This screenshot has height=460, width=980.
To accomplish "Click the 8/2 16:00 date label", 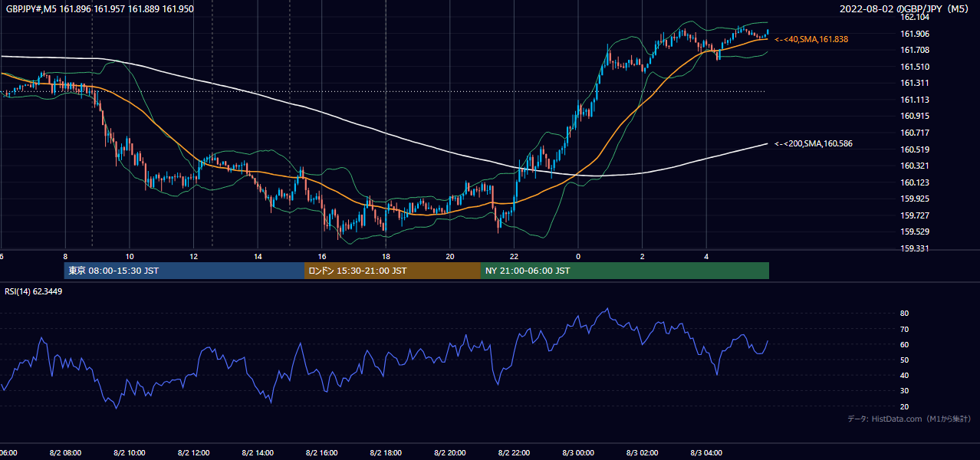I will coord(322,453).
